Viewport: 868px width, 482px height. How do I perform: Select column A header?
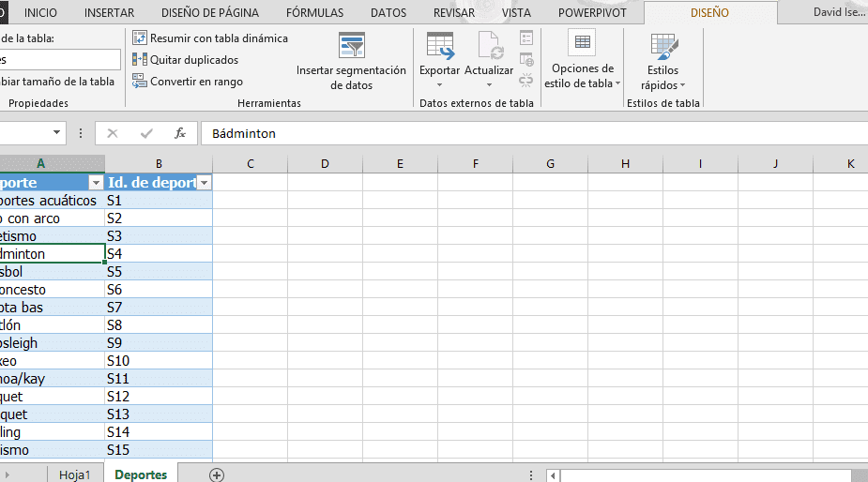pos(52,164)
